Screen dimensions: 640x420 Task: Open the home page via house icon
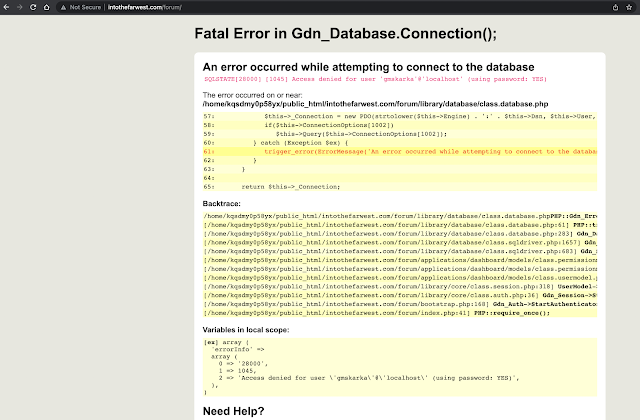point(47,7)
